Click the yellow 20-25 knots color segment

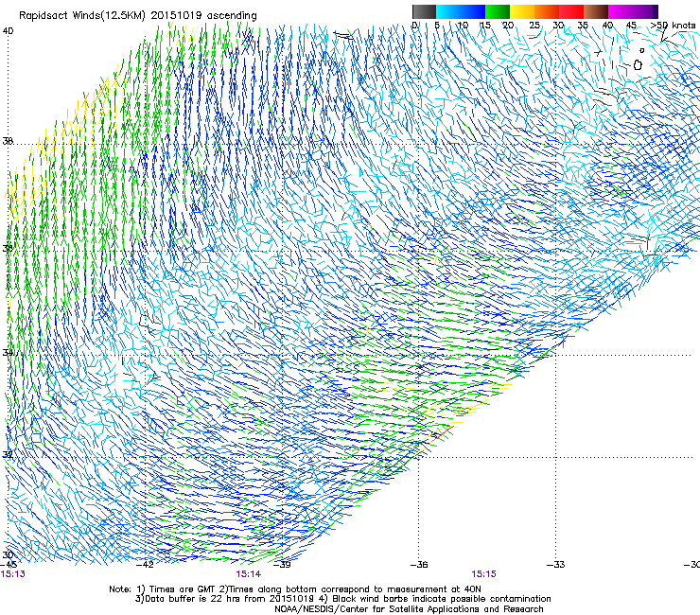[x=522, y=11]
